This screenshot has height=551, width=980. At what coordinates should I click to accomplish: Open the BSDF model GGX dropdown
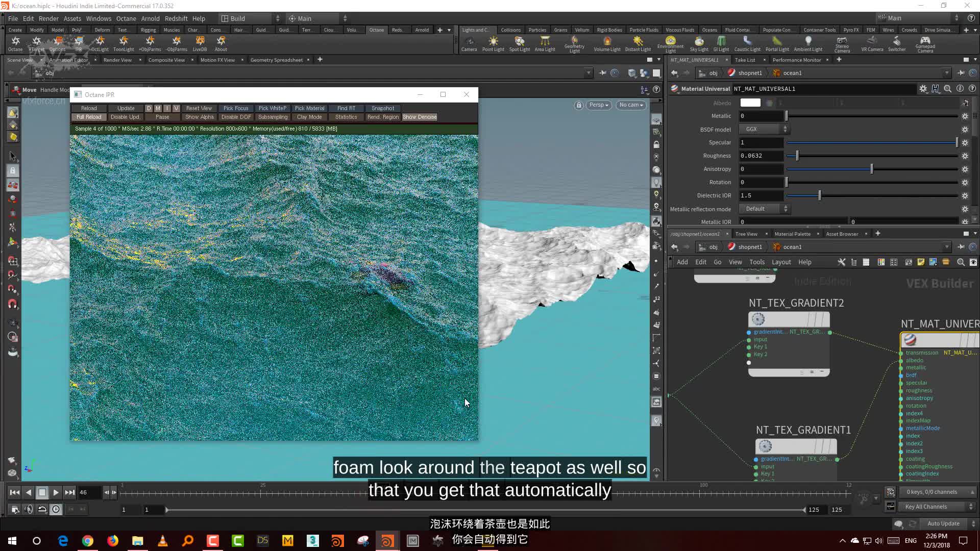tap(764, 129)
